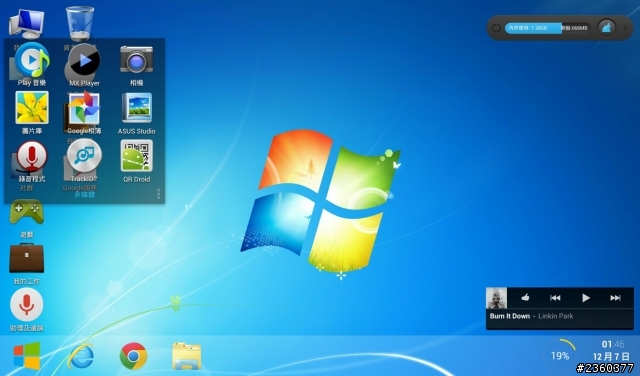This screenshot has width=640, height=376.
Task: Open the Play 音樂 music app
Action: [32, 60]
